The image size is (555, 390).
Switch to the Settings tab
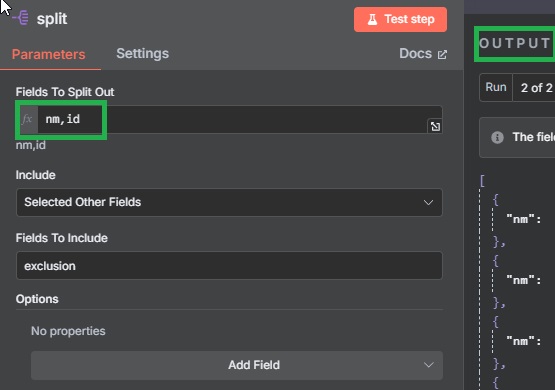click(x=143, y=54)
